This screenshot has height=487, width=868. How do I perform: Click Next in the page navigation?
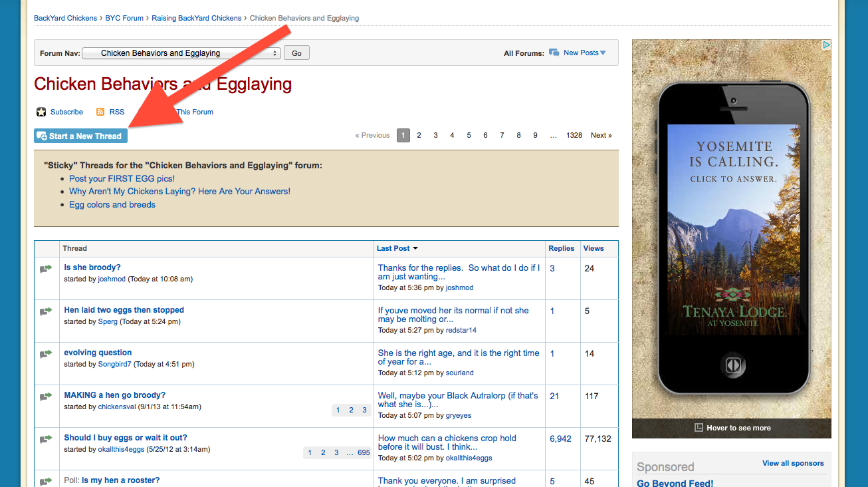point(601,136)
